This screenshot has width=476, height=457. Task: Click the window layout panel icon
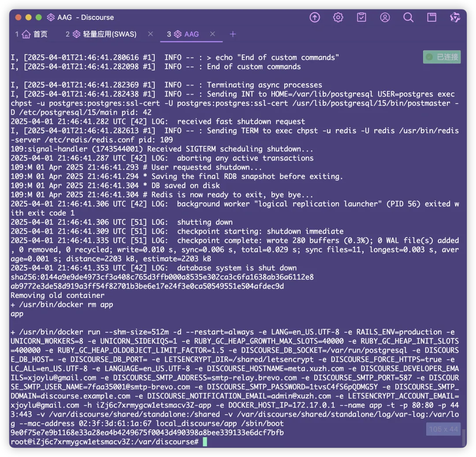click(x=432, y=17)
